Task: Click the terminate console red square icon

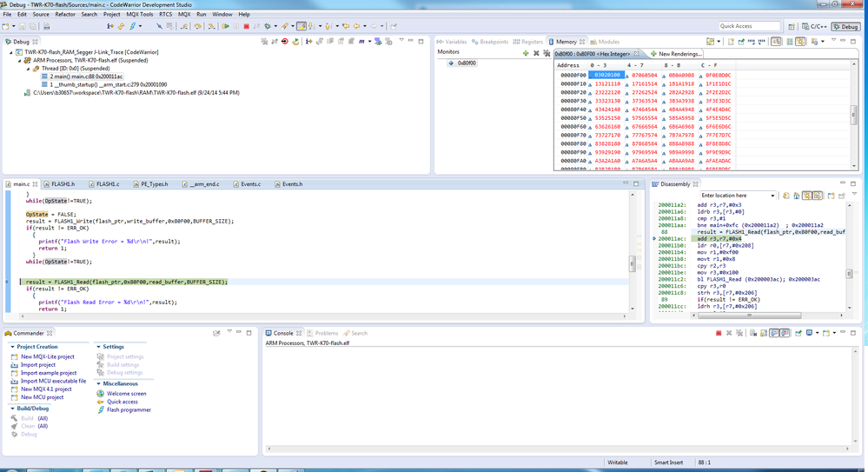Action: [719, 333]
